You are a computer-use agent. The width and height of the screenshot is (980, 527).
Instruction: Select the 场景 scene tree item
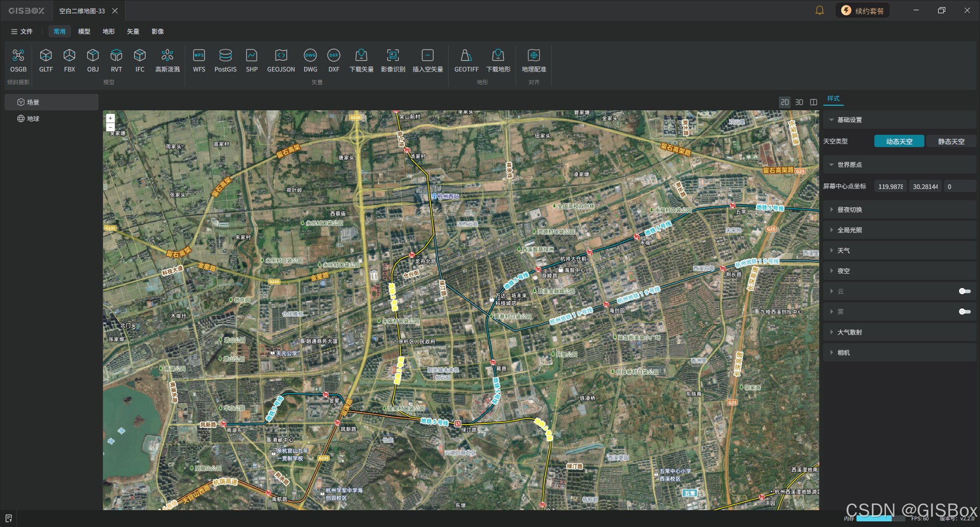pyautogui.click(x=52, y=102)
